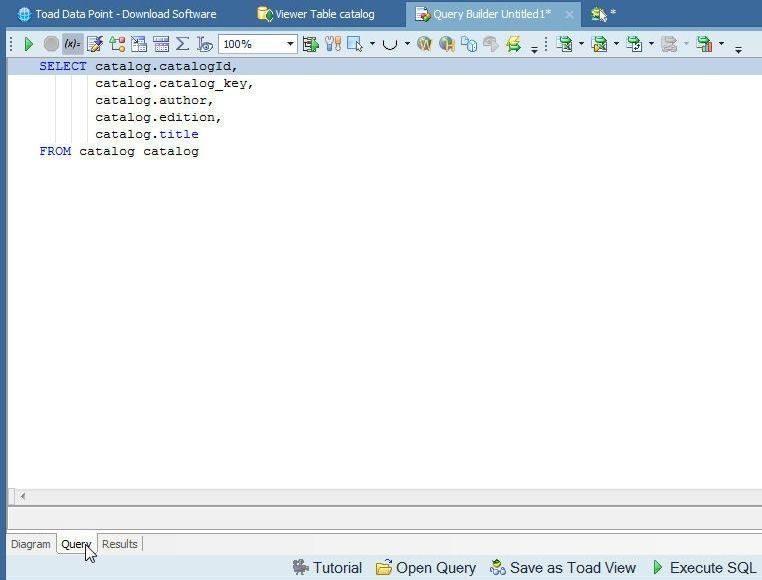762x580 pixels.
Task: Click the tools wrench icon
Action: [x=333, y=44]
